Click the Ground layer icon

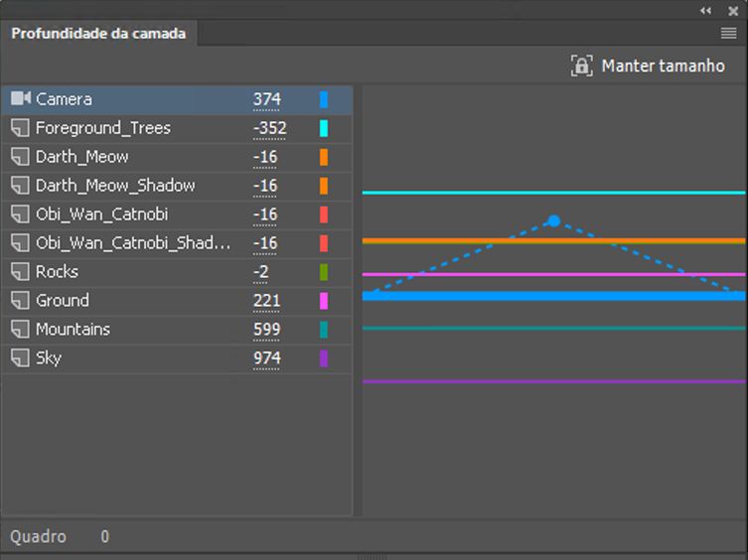(20, 301)
